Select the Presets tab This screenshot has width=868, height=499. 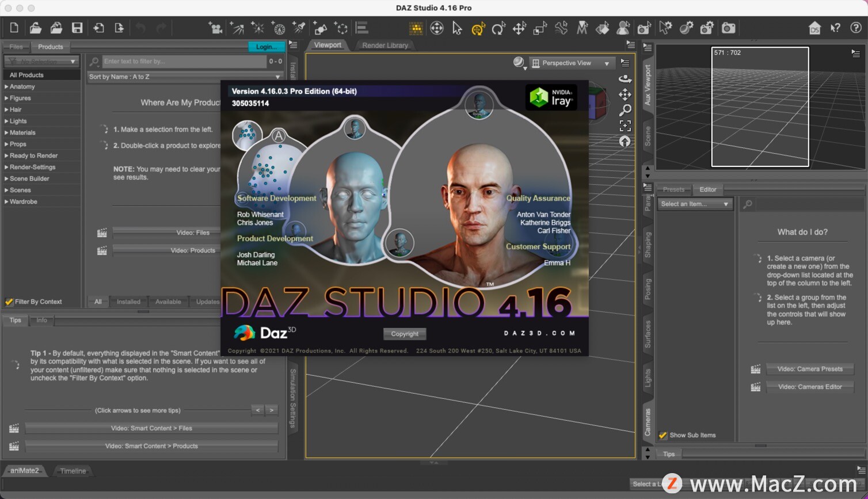[x=673, y=189]
